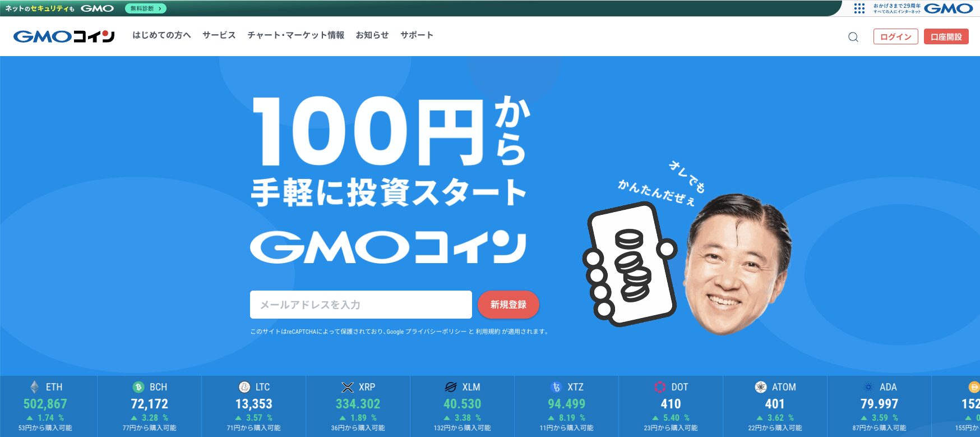The width and height of the screenshot is (980, 437).
Task: Select the XRP coin icon
Action: [x=348, y=387]
